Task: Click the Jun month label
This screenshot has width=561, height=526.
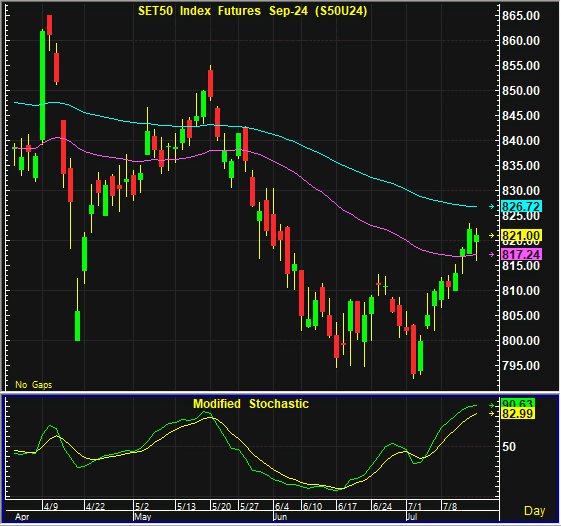Action: point(280,517)
